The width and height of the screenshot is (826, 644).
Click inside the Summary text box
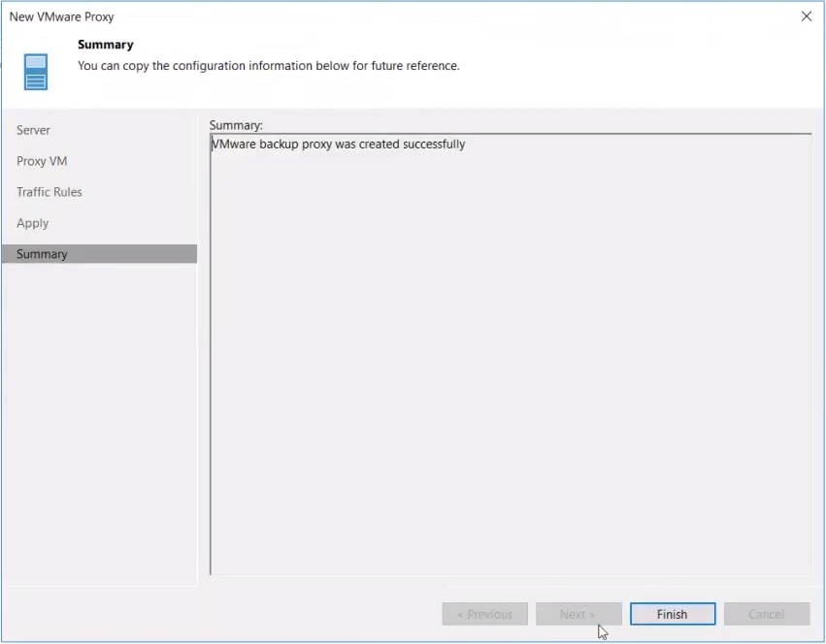point(511,354)
